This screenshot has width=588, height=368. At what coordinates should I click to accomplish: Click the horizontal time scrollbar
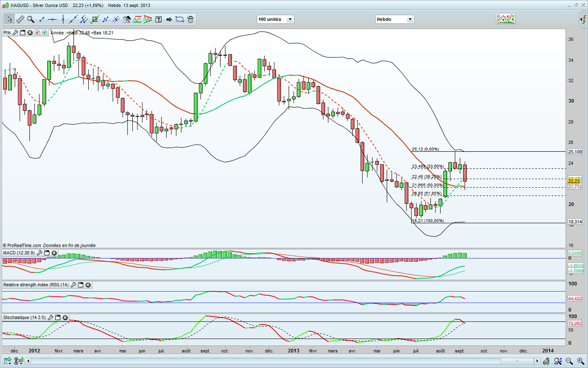(516, 360)
